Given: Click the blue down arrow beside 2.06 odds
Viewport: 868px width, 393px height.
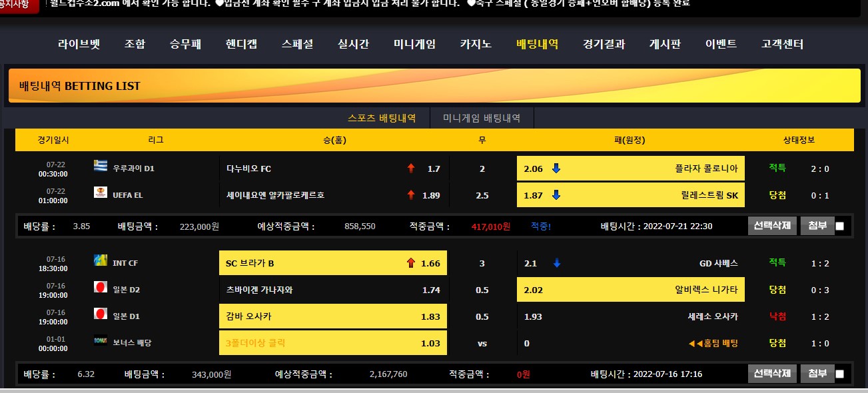Looking at the screenshot, I should (x=556, y=169).
